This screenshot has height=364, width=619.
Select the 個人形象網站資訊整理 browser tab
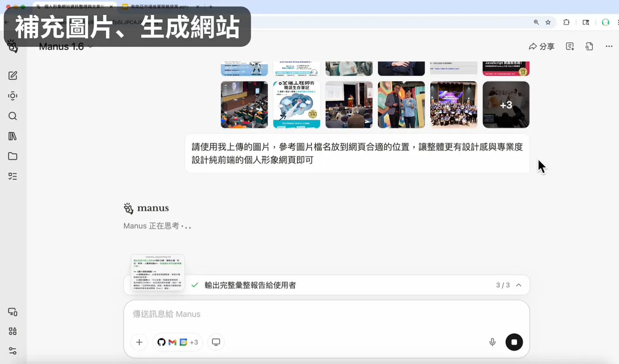(x=75, y=7)
